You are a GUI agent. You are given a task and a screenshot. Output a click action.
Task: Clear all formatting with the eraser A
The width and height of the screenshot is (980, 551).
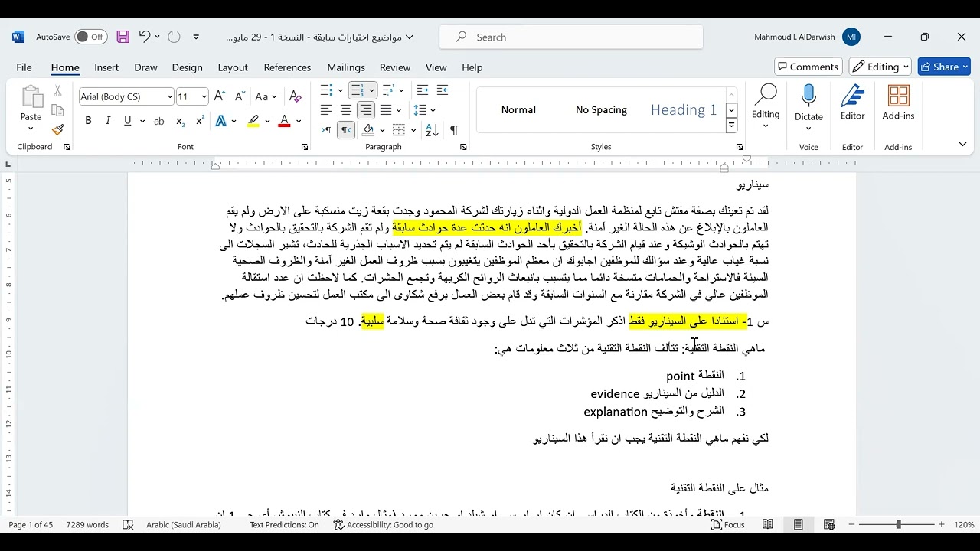coord(296,96)
